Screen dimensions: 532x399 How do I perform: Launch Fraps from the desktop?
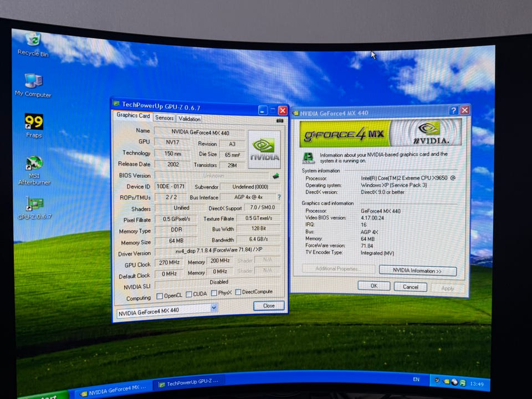pos(34,122)
